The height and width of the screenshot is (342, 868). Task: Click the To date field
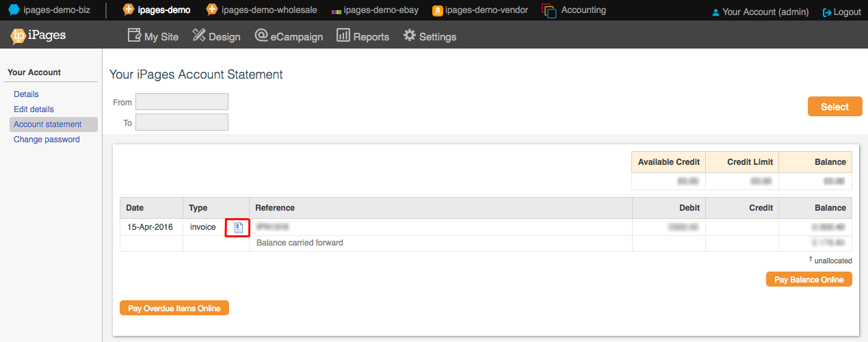click(x=182, y=122)
